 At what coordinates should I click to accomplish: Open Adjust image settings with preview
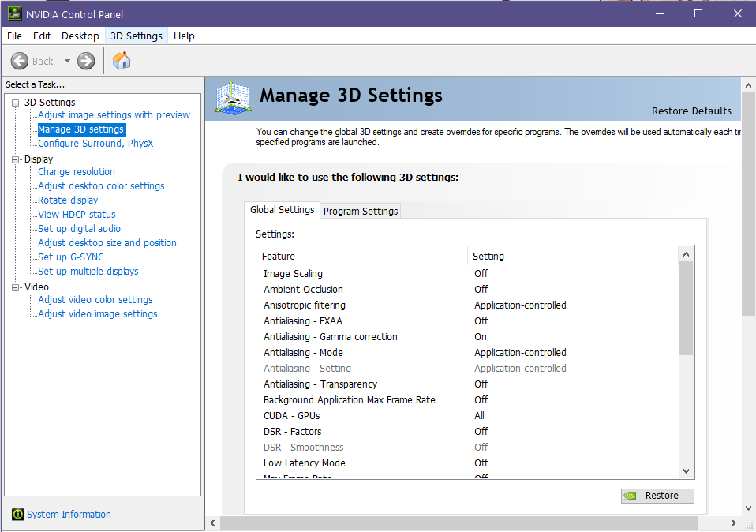tap(114, 114)
